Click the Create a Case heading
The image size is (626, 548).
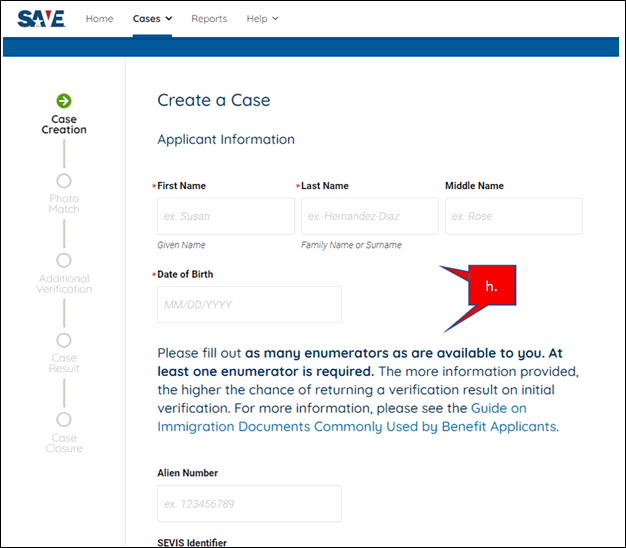coord(214,100)
